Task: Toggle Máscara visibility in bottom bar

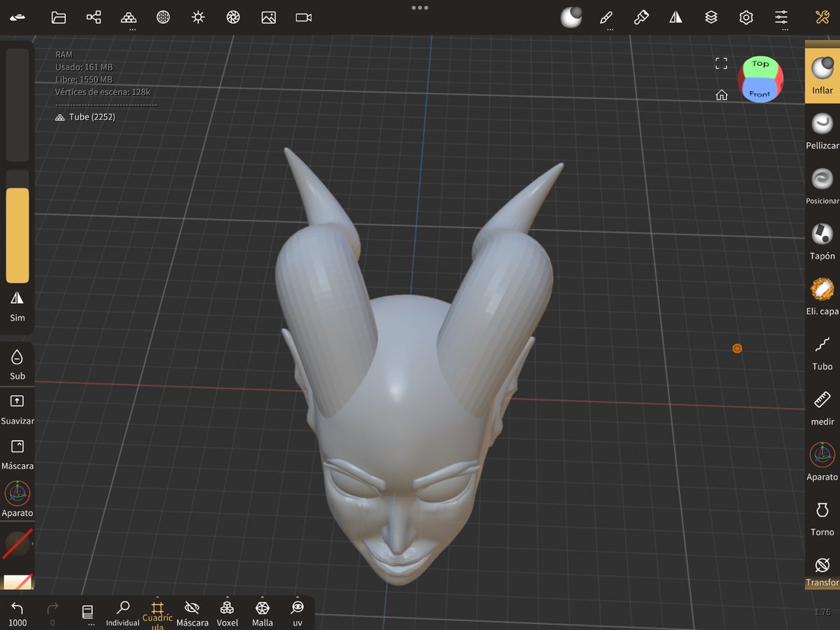Action: [192, 614]
